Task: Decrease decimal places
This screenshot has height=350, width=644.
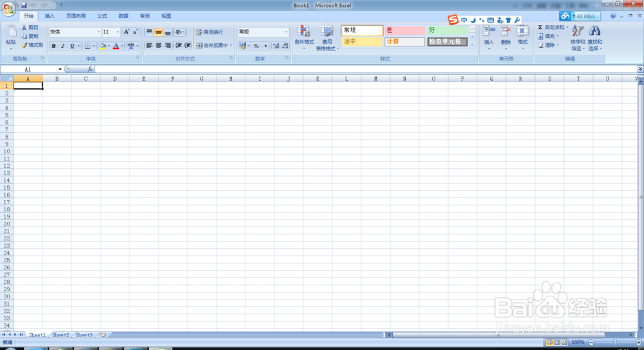Action: (285, 46)
